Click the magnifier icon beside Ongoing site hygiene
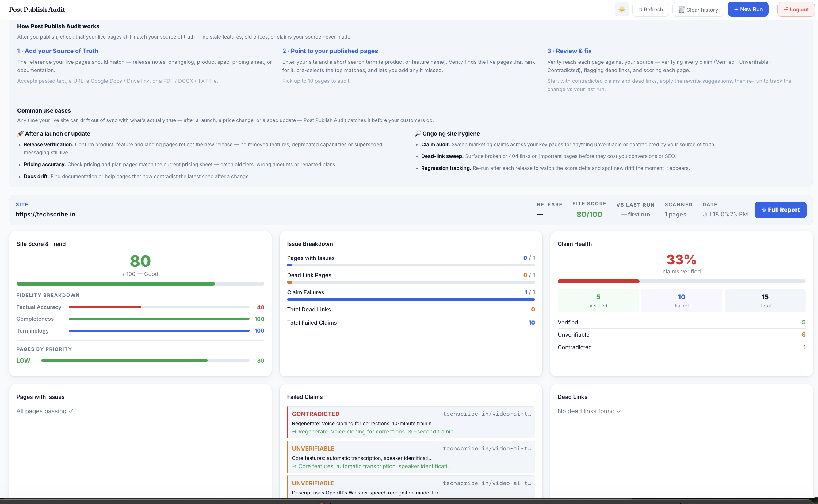The image size is (818, 504). [418, 133]
